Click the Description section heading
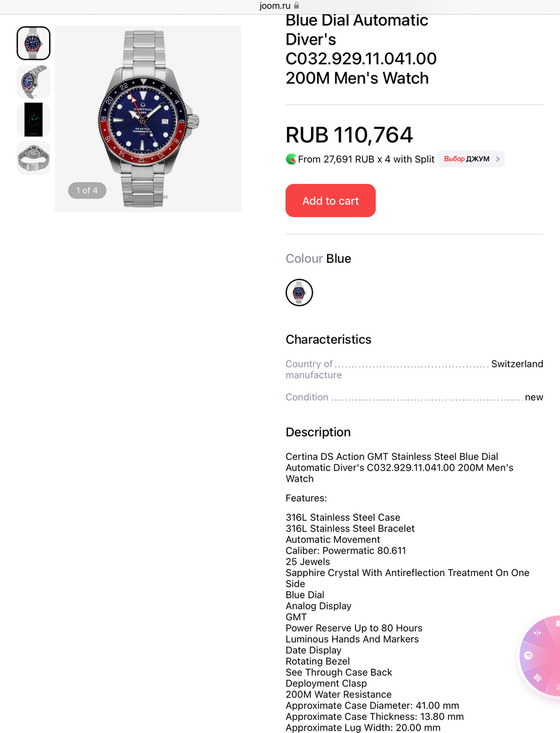 [318, 432]
